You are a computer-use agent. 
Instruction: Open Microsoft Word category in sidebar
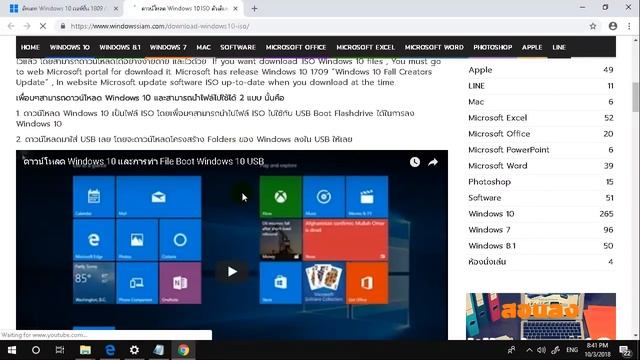pyautogui.click(x=498, y=166)
